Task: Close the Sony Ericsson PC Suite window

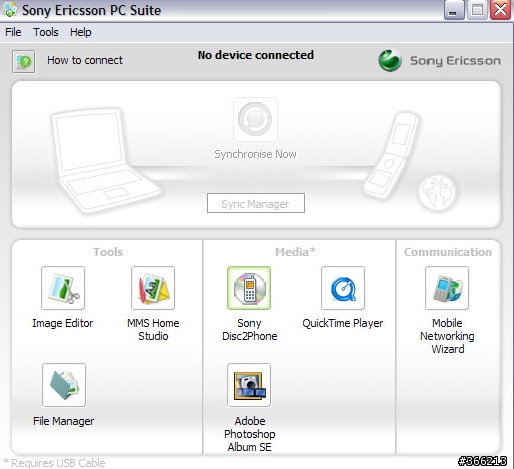Action: tap(501, 10)
